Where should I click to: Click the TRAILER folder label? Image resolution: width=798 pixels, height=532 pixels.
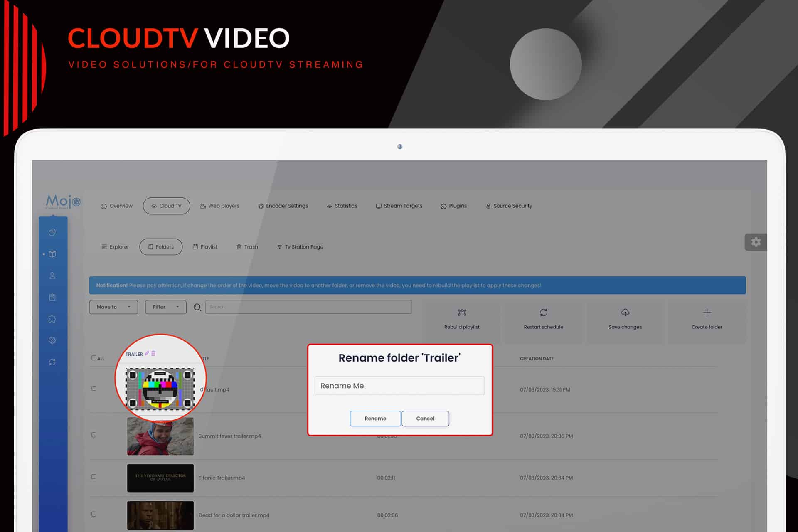(x=134, y=354)
